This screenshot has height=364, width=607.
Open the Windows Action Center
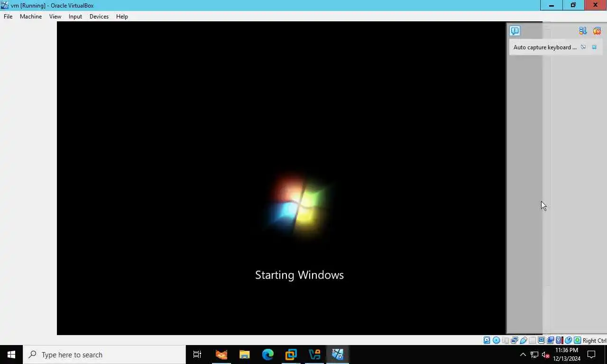[591, 355]
